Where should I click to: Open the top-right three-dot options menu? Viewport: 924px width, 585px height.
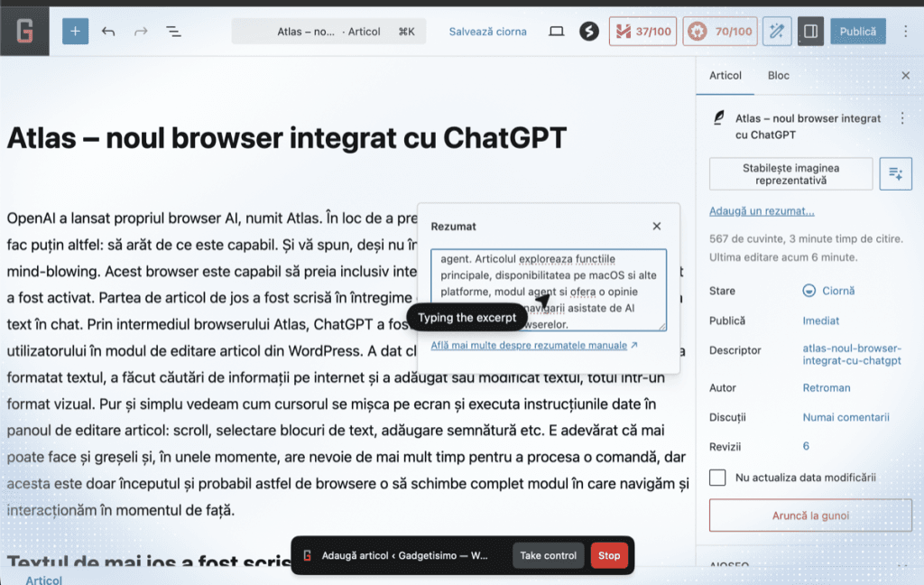[x=906, y=32]
